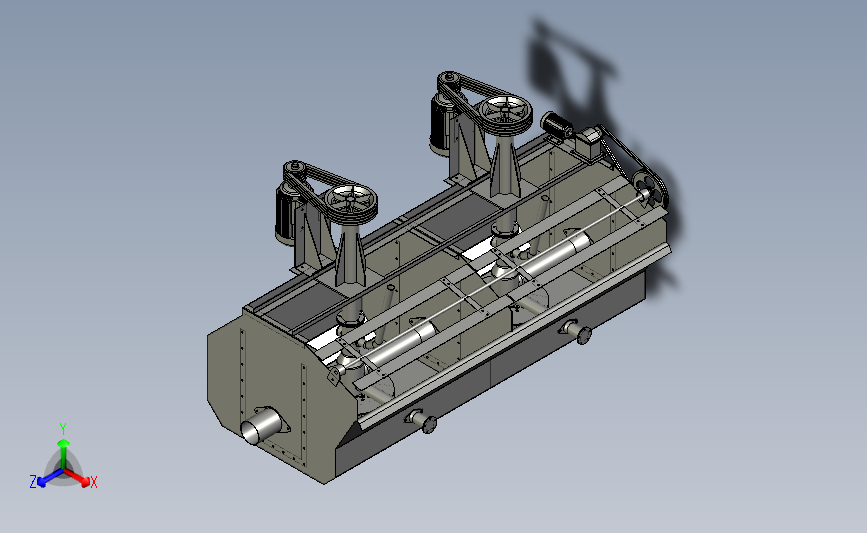Select the scraper shaft sprocket wheel at rear end
Viewport: 867px width, 533px height.
651,190
